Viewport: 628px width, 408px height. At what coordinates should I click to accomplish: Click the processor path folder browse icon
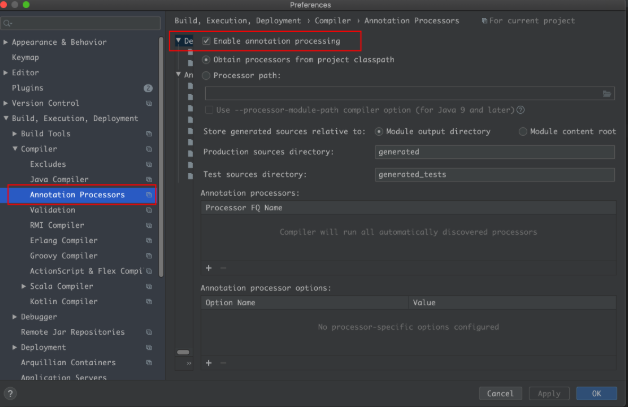click(607, 93)
